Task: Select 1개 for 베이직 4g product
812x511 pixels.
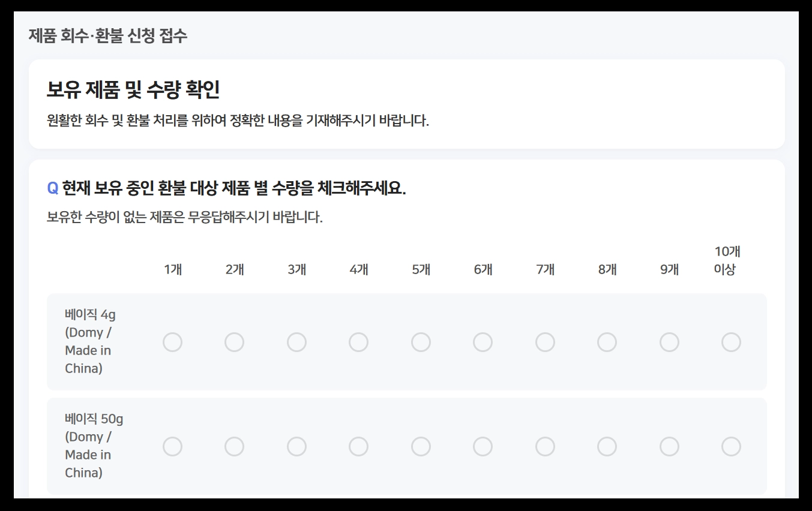Action: [173, 342]
